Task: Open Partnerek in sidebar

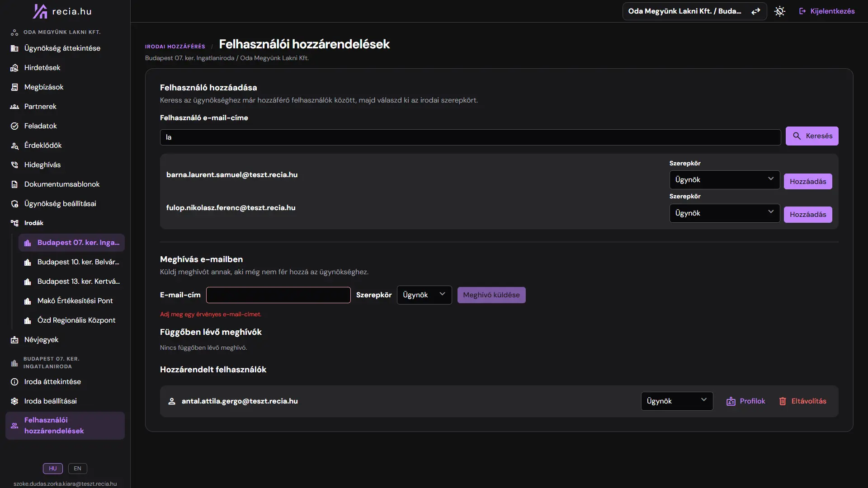Action: coord(65,107)
